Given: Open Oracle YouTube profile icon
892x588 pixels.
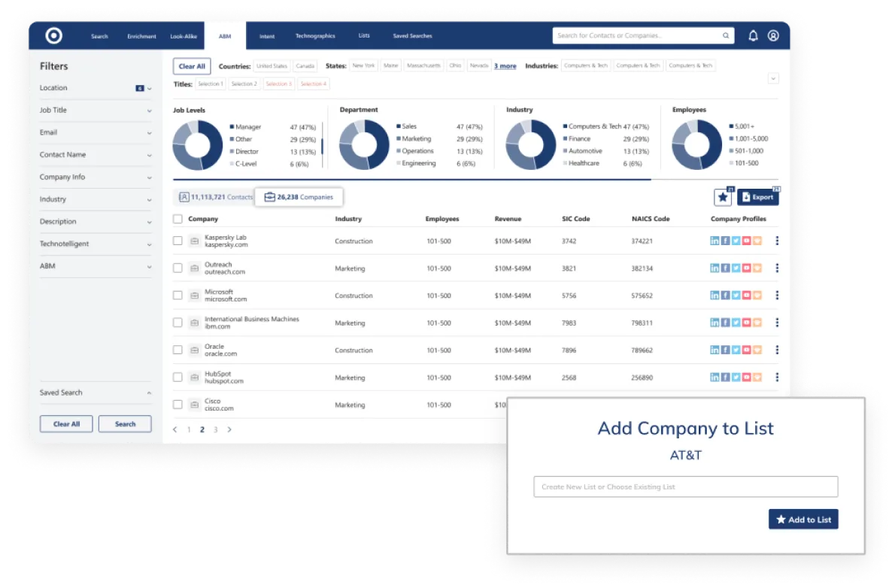Looking at the screenshot, I should tap(746, 350).
